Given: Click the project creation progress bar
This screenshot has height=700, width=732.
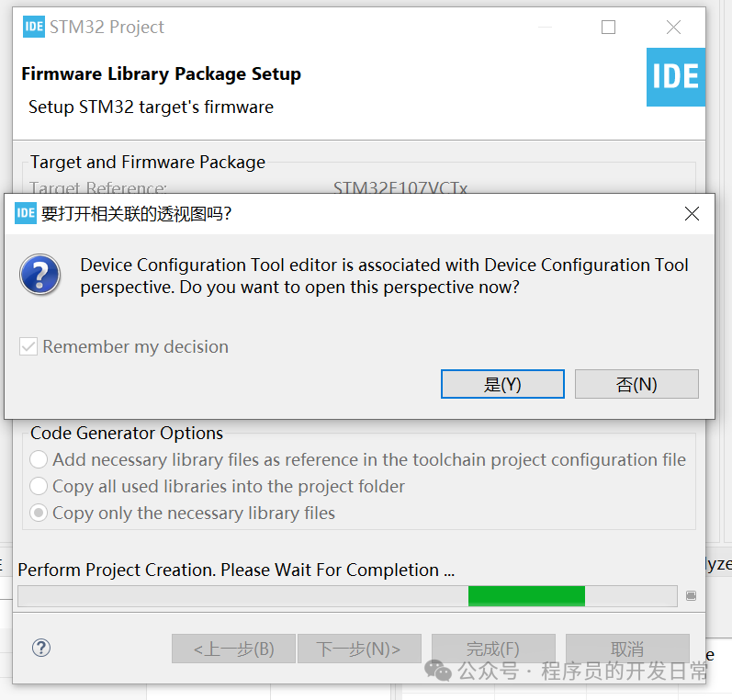Looking at the screenshot, I should (x=347, y=596).
